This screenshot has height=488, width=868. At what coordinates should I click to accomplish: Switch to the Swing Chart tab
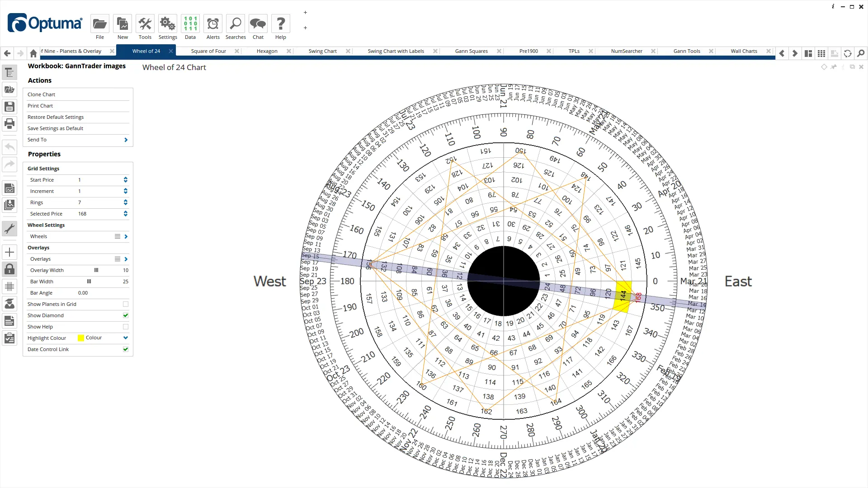click(323, 51)
